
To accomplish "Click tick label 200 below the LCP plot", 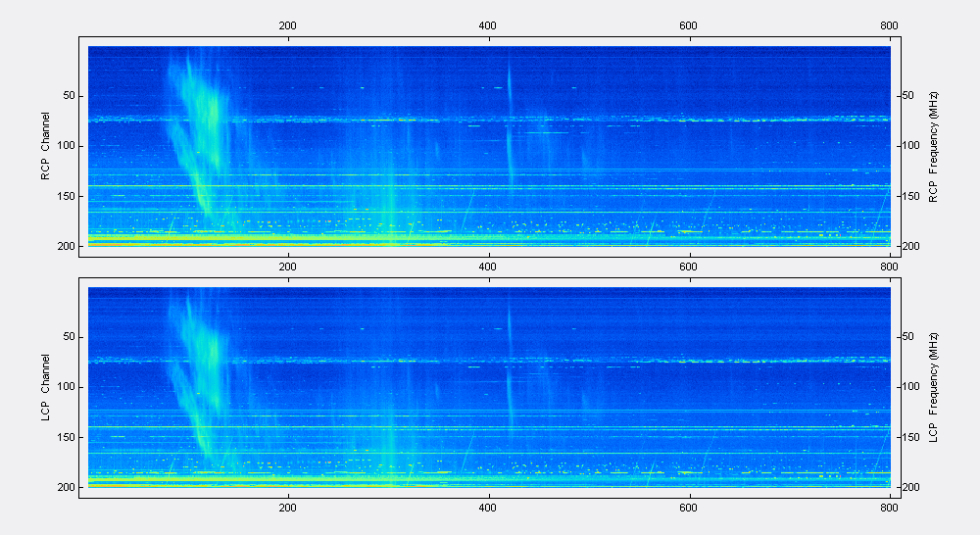I will point(287,508).
